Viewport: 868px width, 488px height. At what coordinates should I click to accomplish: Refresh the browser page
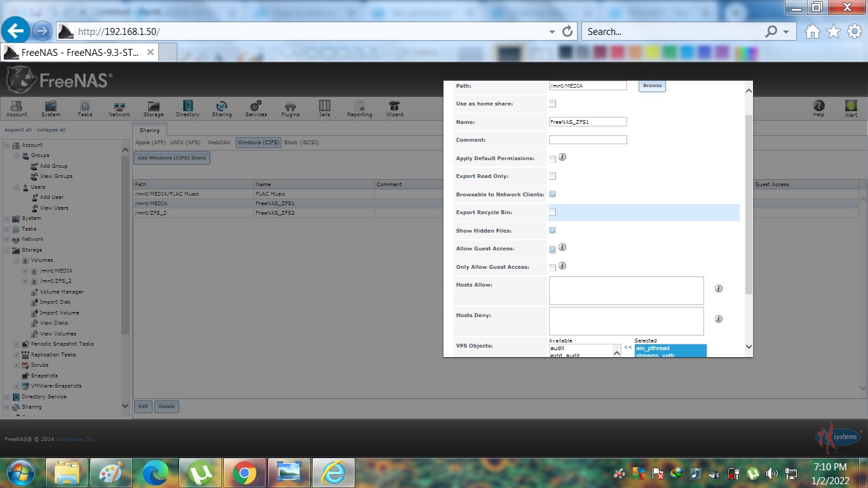tap(568, 31)
